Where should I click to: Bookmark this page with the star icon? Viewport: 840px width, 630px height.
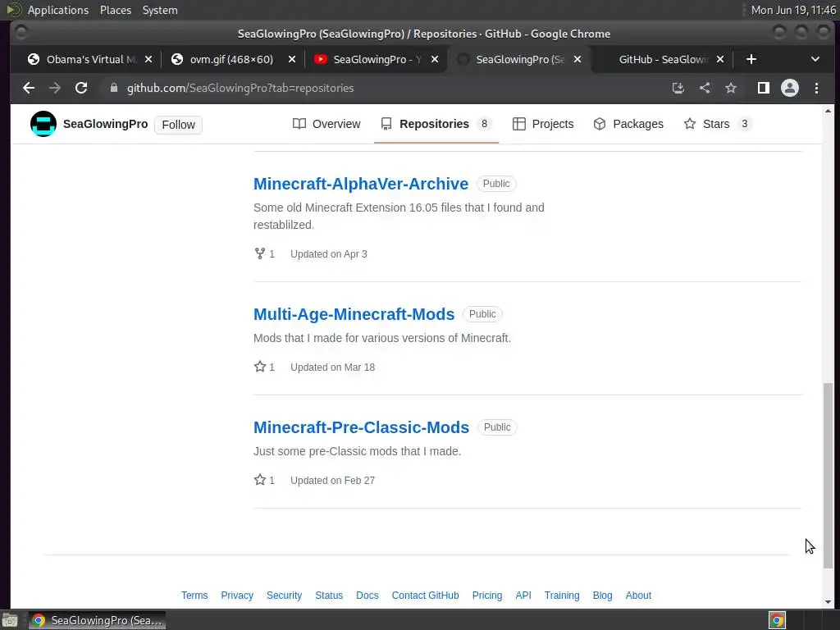point(731,88)
